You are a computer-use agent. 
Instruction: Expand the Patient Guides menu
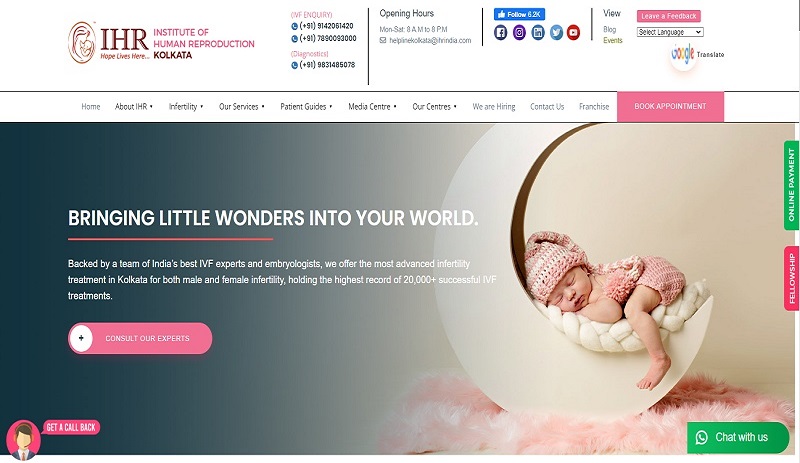pos(306,107)
